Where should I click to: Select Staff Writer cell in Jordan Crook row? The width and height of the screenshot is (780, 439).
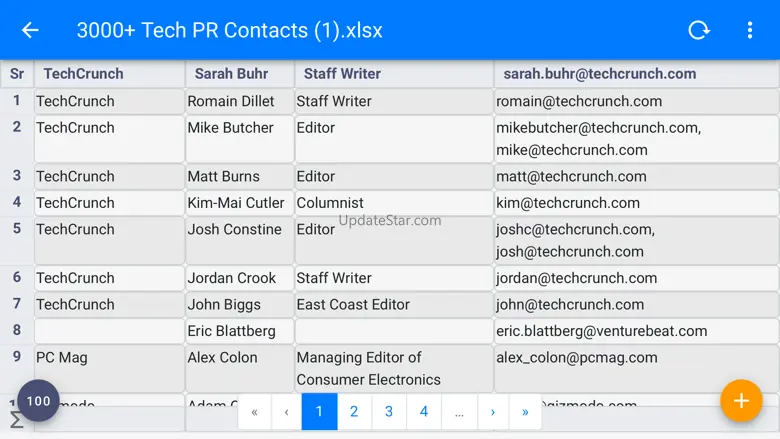[394, 278]
